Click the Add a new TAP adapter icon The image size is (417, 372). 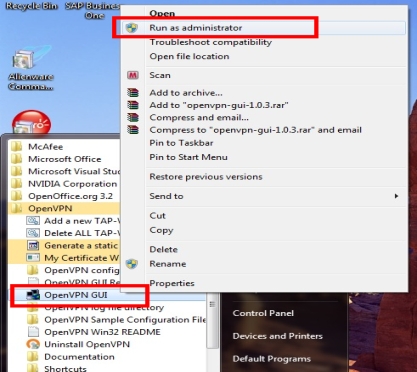[33, 221]
